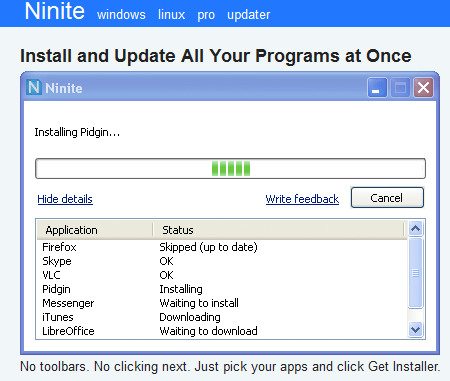Screen dimensions: 450x381
Task: Select the iTunes row
Action: 222,317
